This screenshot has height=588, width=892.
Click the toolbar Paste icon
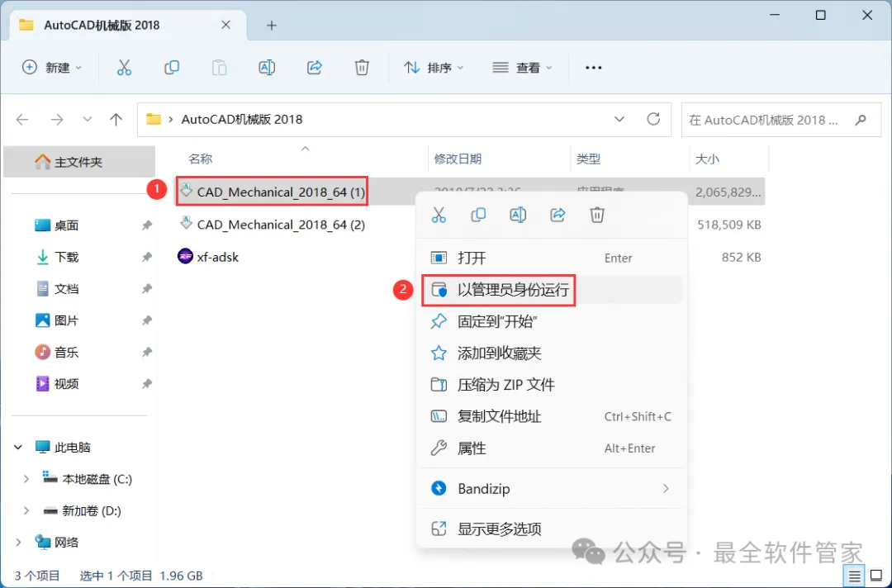pyautogui.click(x=219, y=68)
